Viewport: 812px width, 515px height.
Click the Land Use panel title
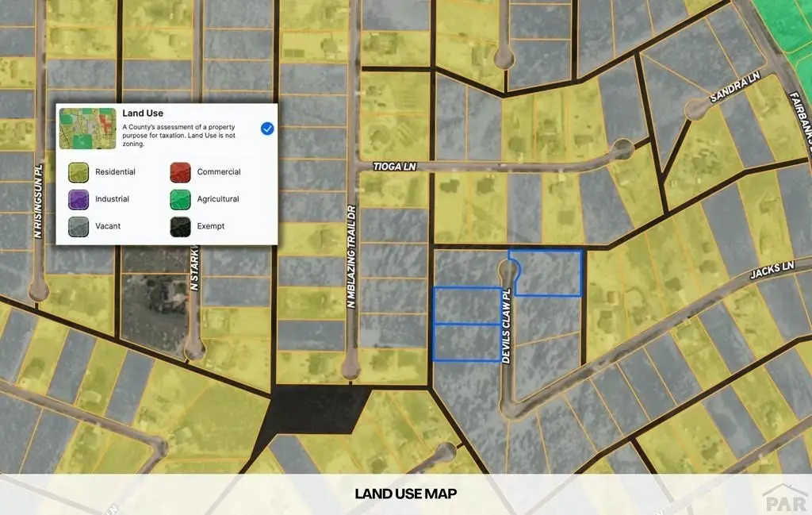tap(143, 113)
